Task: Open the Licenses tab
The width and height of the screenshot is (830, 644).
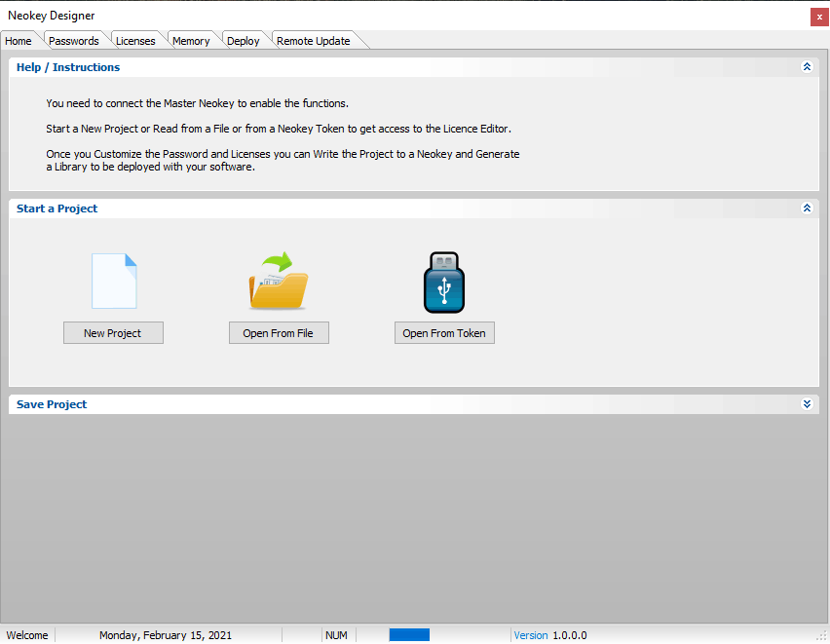Action: (135, 41)
